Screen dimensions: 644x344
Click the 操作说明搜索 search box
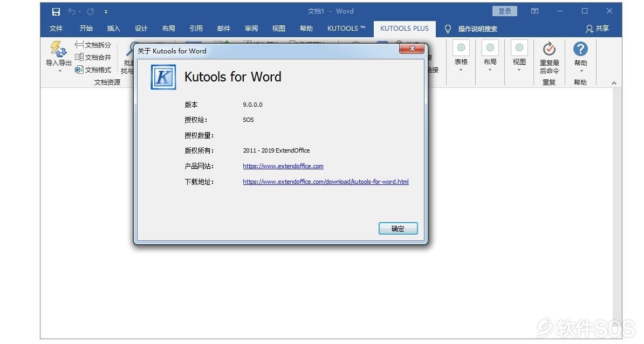[477, 29]
